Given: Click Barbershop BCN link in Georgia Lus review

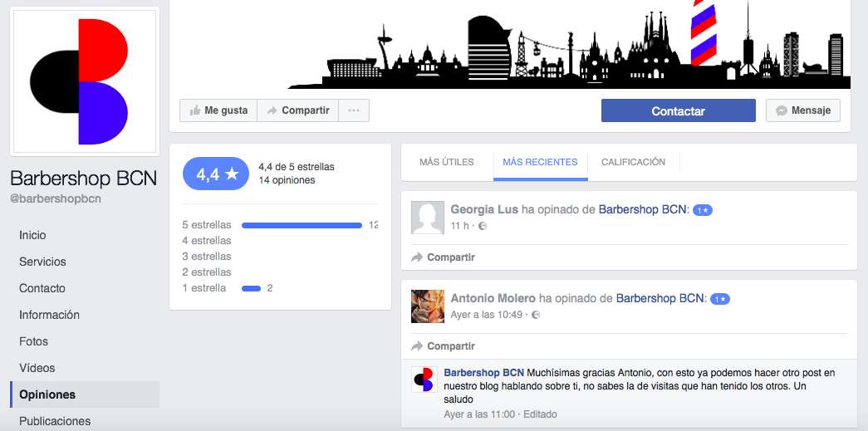Looking at the screenshot, I should tap(642, 210).
